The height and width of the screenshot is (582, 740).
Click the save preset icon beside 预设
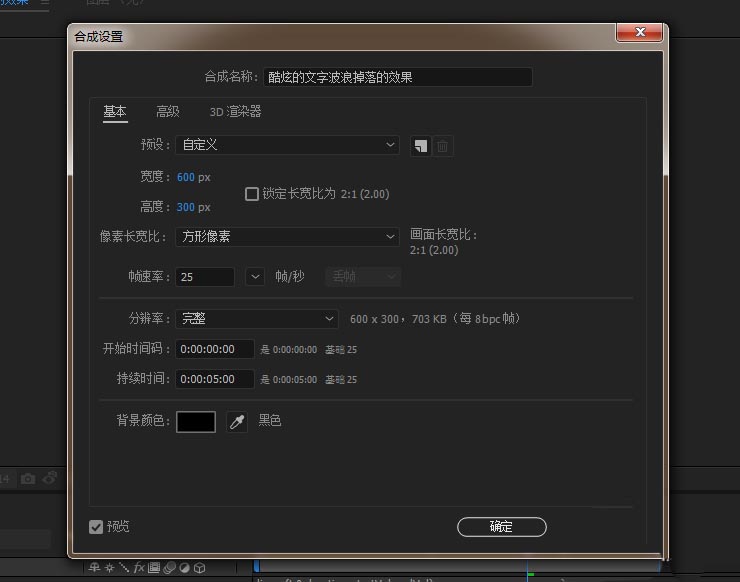[420, 146]
